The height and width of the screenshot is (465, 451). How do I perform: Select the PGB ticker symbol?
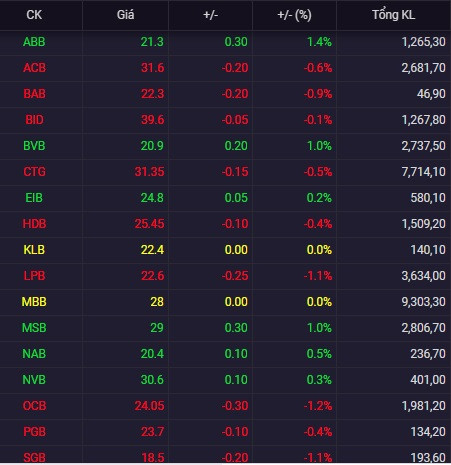coord(34,432)
